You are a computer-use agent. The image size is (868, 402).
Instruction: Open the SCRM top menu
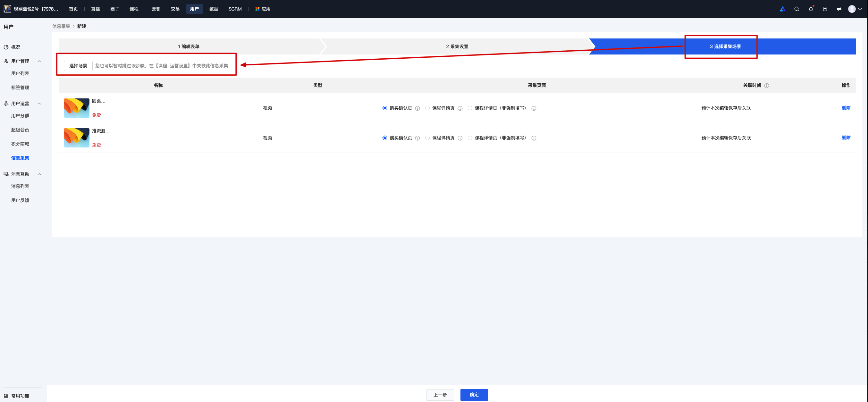pyautogui.click(x=235, y=9)
